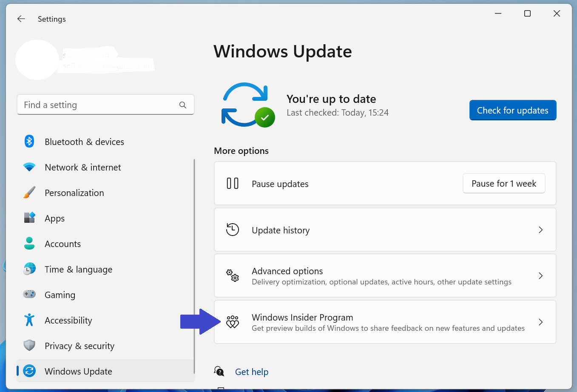Screen dimensions: 577x392
Task: Select the Personalization brush icon
Action: coord(29,192)
